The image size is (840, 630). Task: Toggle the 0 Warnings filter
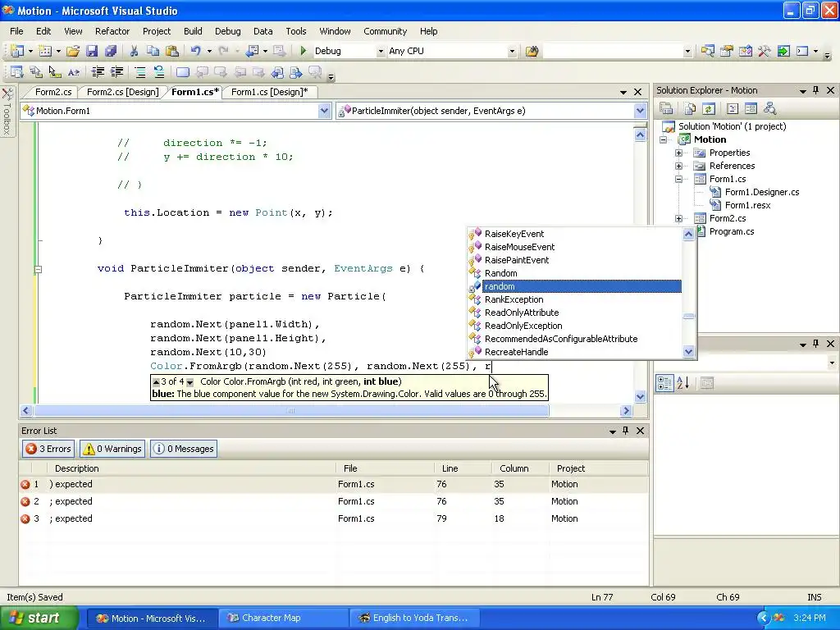pyautogui.click(x=113, y=449)
